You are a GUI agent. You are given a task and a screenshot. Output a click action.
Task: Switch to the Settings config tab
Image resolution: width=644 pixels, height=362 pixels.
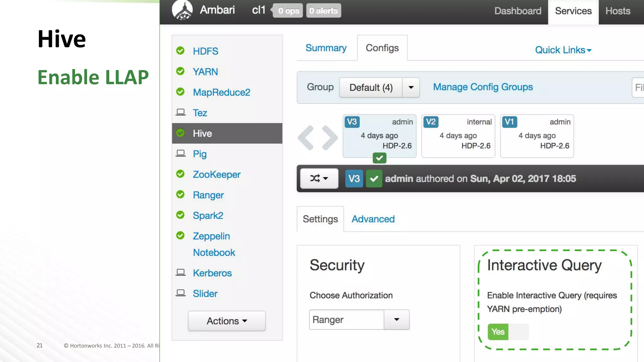(320, 219)
